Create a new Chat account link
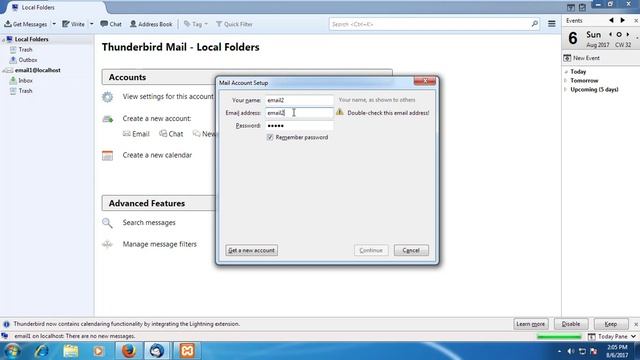 coord(171,134)
